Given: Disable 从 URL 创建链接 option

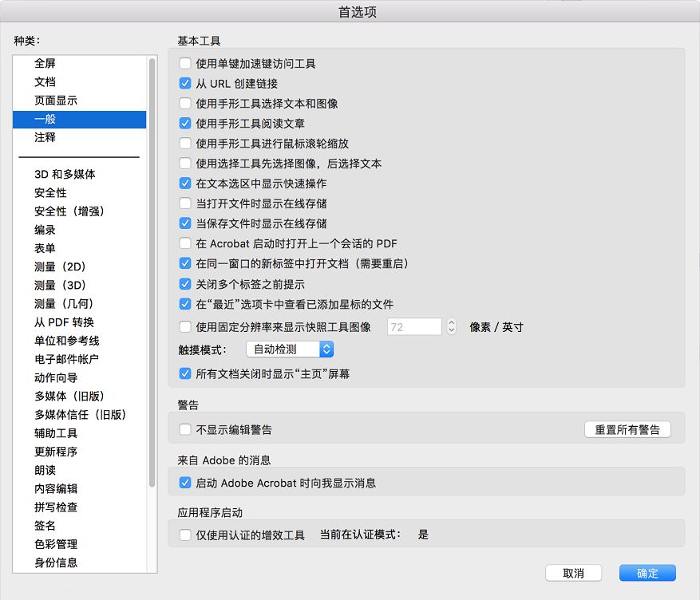Looking at the screenshot, I should click(184, 83).
